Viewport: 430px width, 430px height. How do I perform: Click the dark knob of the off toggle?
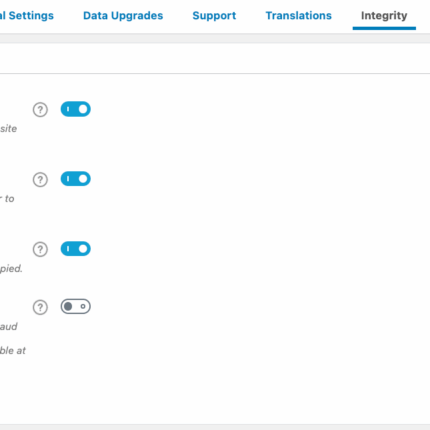(x=68, y=306)
